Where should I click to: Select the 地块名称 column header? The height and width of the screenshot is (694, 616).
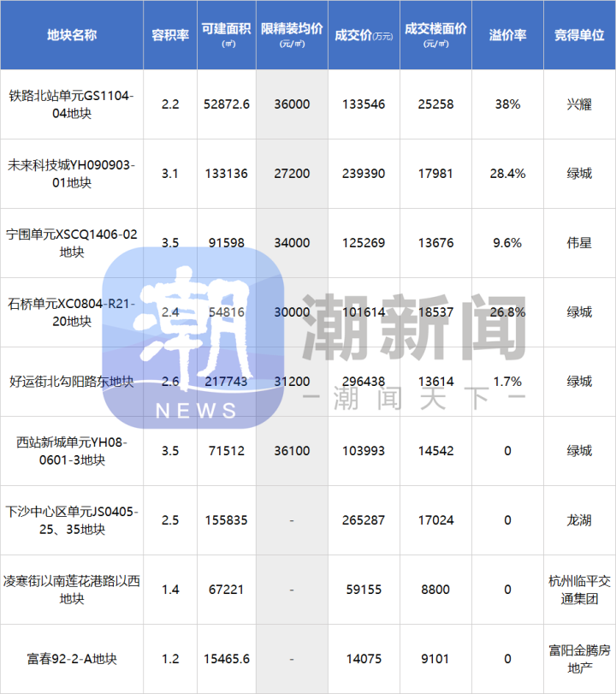(x=72, y=35)
